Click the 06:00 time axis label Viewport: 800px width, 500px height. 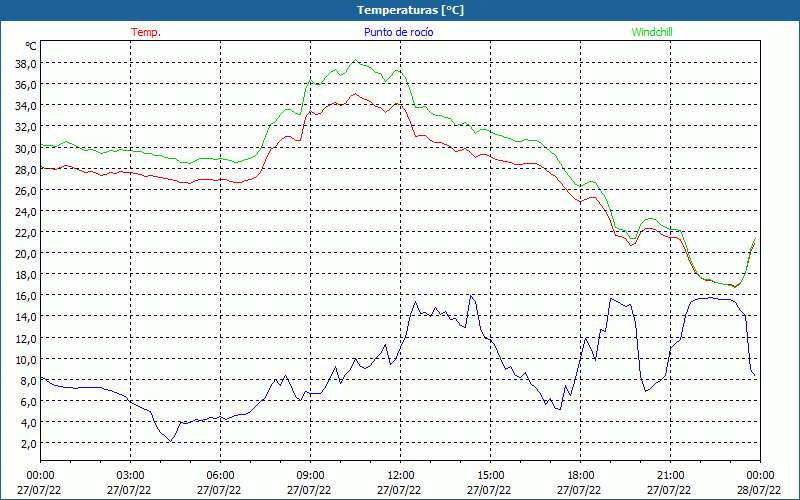tap(221, 476)
